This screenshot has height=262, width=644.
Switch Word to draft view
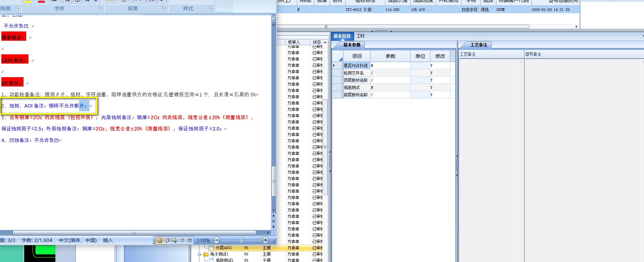click(190, 240)
